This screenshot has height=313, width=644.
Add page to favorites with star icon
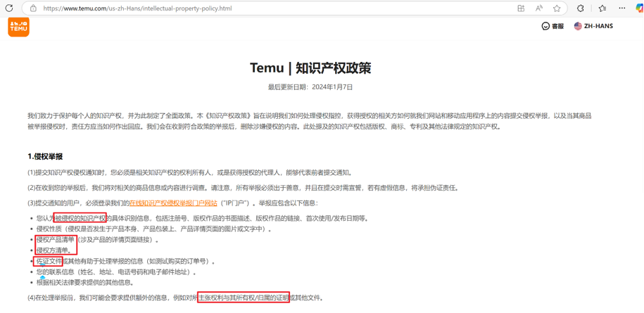point(557,8)
